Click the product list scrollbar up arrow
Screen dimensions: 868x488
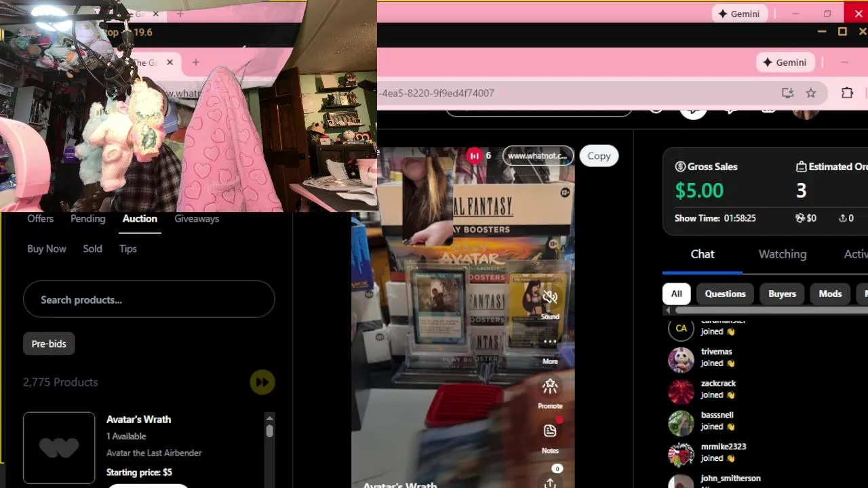[x=269, y=418]
